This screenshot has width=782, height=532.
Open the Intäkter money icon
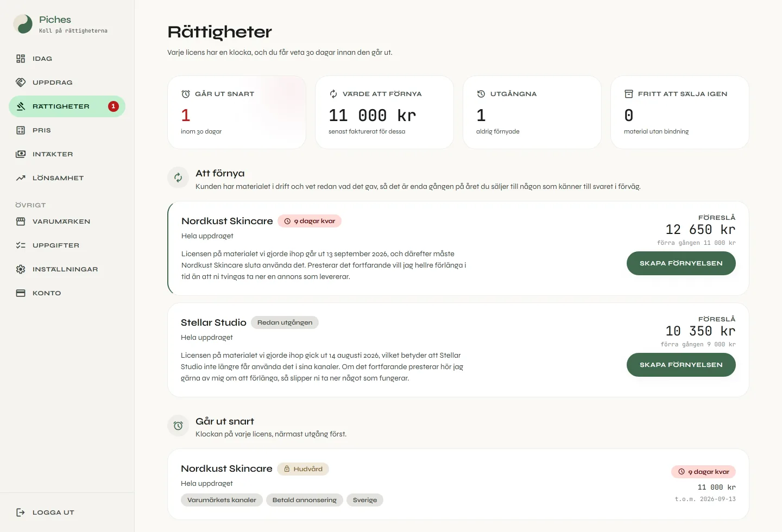click(21, 154)
